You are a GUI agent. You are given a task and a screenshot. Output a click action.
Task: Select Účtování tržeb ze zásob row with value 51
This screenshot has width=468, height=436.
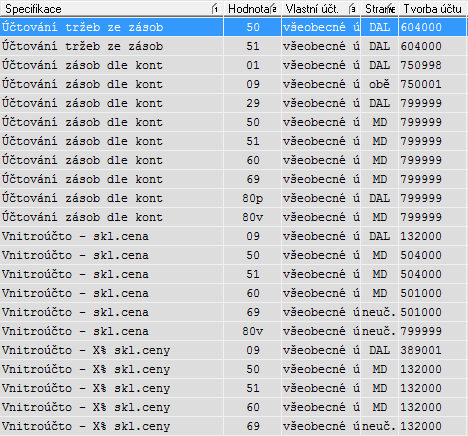pos(233,46)
